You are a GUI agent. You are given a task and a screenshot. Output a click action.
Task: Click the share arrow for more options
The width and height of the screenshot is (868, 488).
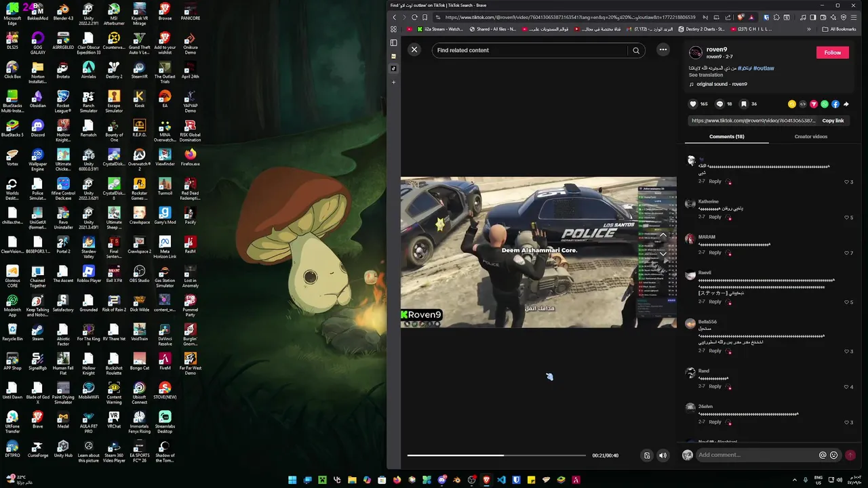click(x=846, y=104)
